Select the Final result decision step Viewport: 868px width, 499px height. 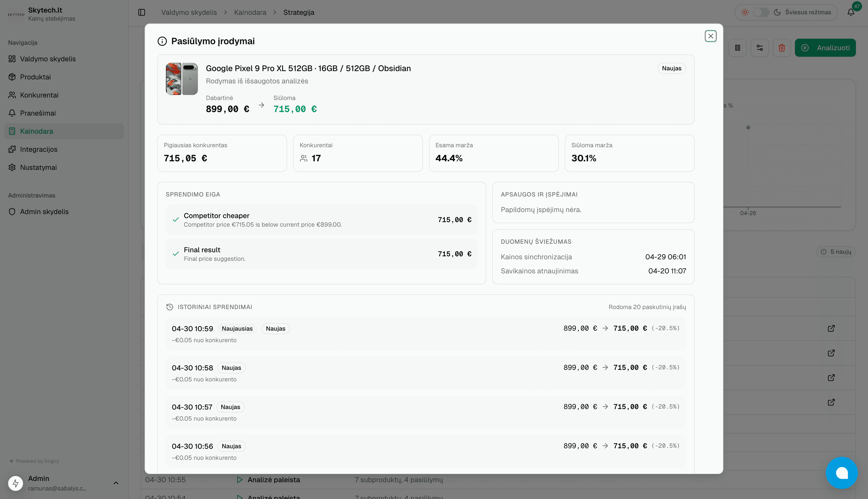[321, 254]
